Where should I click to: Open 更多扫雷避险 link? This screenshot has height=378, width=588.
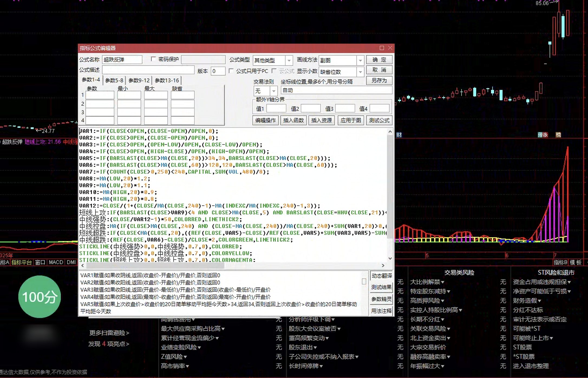coord(109,333)
